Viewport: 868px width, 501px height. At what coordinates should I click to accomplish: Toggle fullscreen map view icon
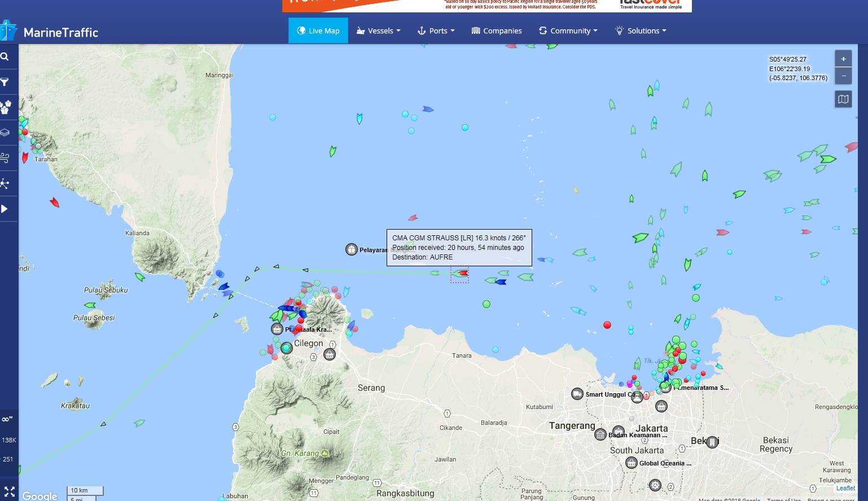pos(9,491)
